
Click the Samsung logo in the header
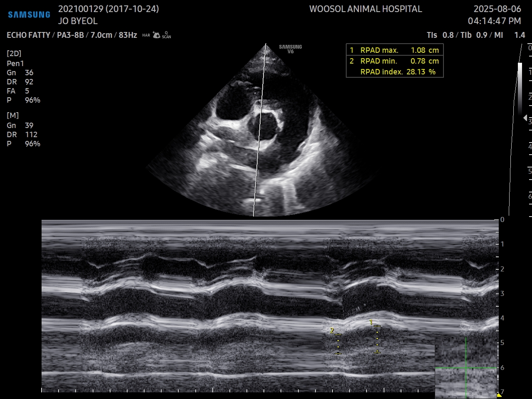[x=29, y=15]
